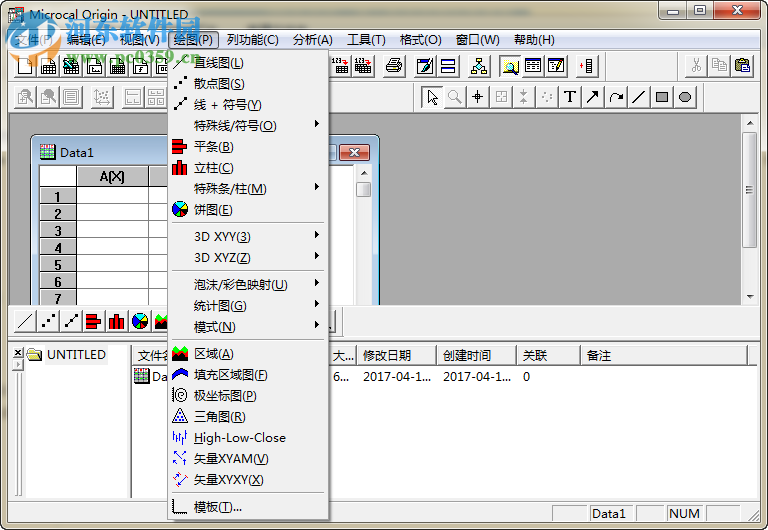Open the 列功能(C) menu
The image size is (768, 530).
point(252,40)
